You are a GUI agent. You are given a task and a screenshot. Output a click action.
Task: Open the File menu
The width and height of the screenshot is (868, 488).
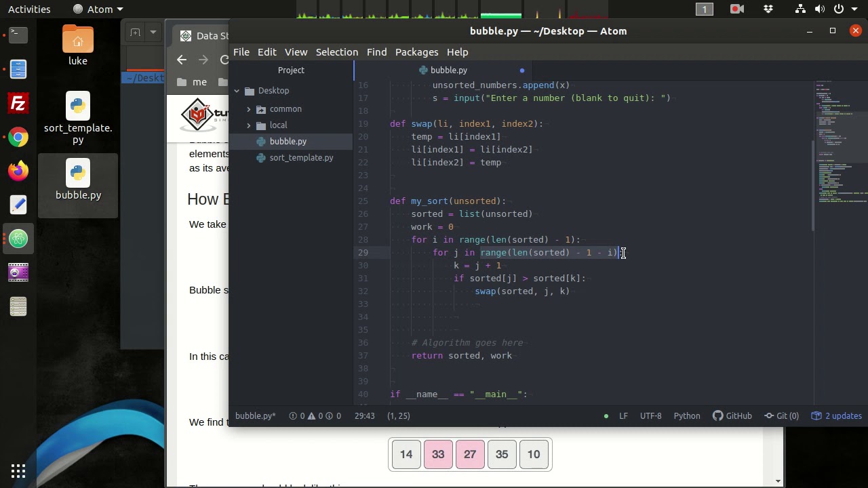pos(241,52)
